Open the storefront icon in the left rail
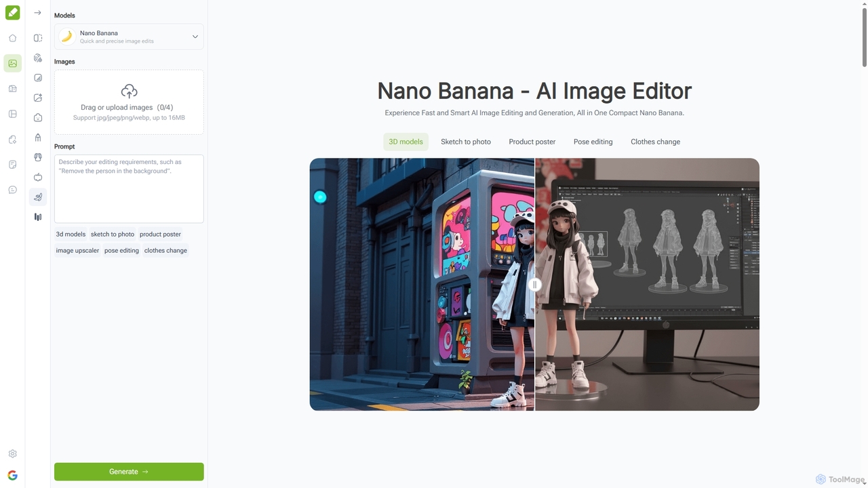This screenshot has width=868, height=488. 12,89
